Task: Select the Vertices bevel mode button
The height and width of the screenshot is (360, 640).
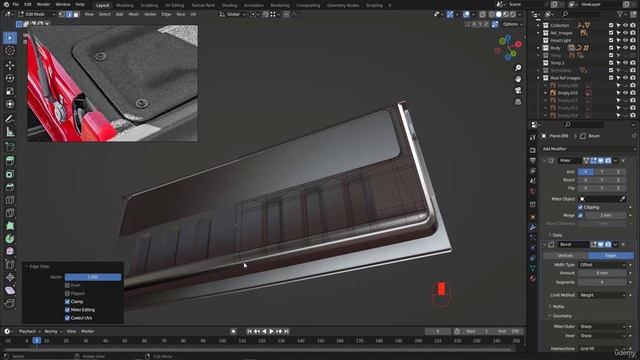Action: click(565, 256)
